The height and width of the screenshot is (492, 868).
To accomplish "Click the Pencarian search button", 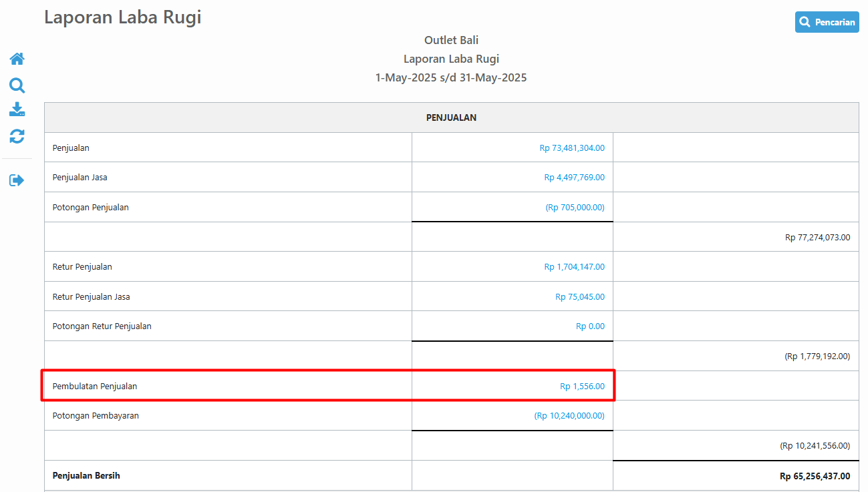I will (827, 22).
